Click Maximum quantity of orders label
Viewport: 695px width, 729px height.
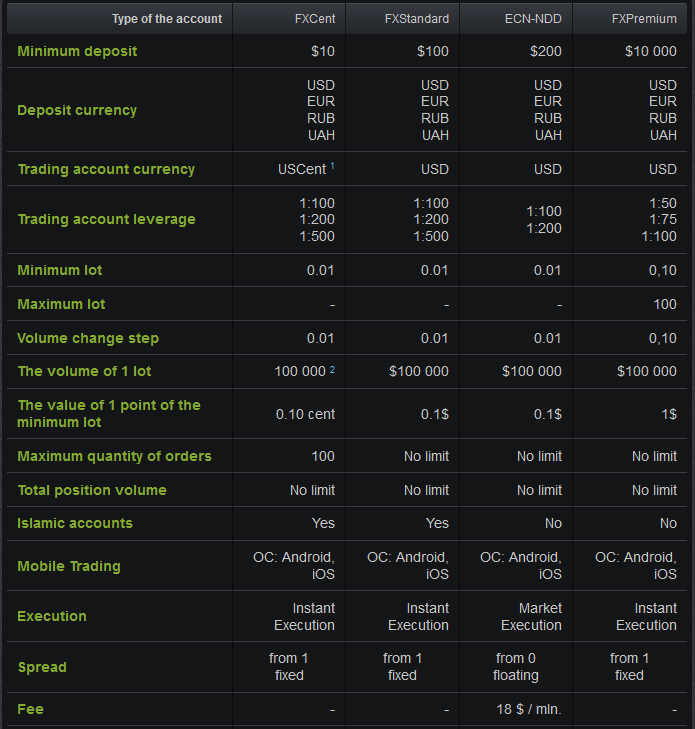pyautogui.click(x=114, y=457)
